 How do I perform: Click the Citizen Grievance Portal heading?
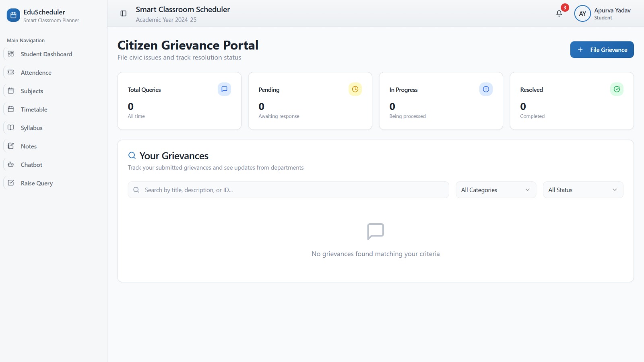(188, 45)
